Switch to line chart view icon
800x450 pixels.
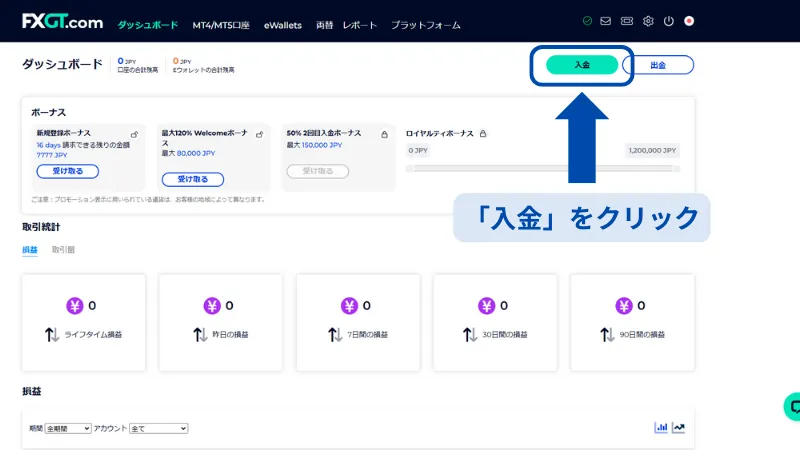[679, 427]
